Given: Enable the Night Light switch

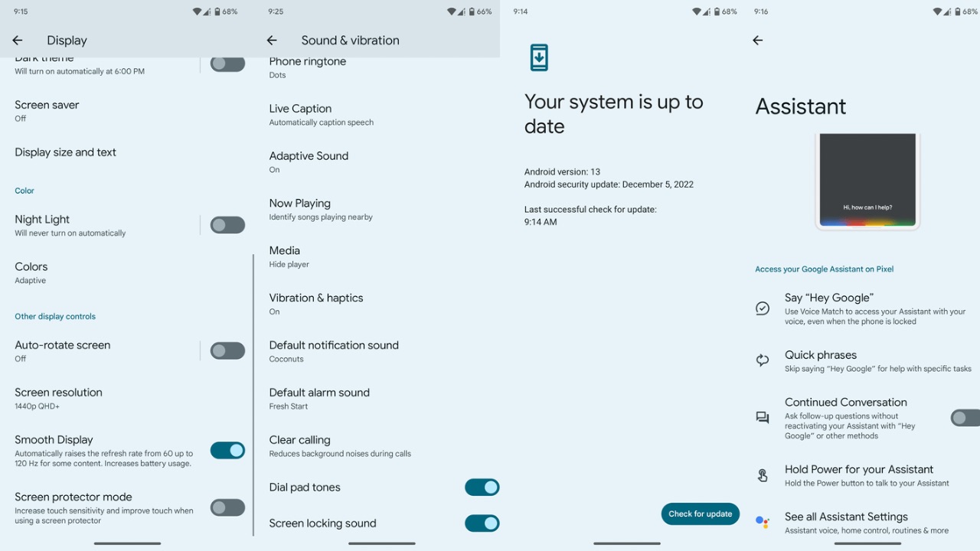Looking at the screenshot, I should (x=227, y=225).
